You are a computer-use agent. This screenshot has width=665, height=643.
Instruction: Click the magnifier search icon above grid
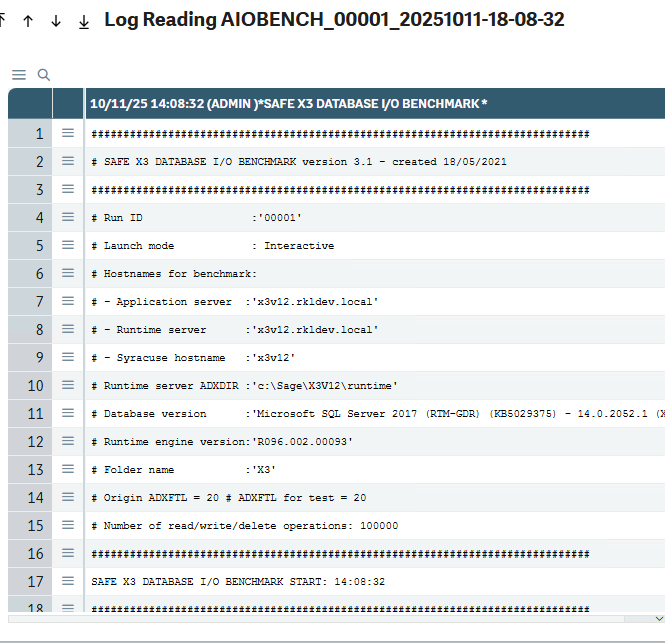point(43,75)
